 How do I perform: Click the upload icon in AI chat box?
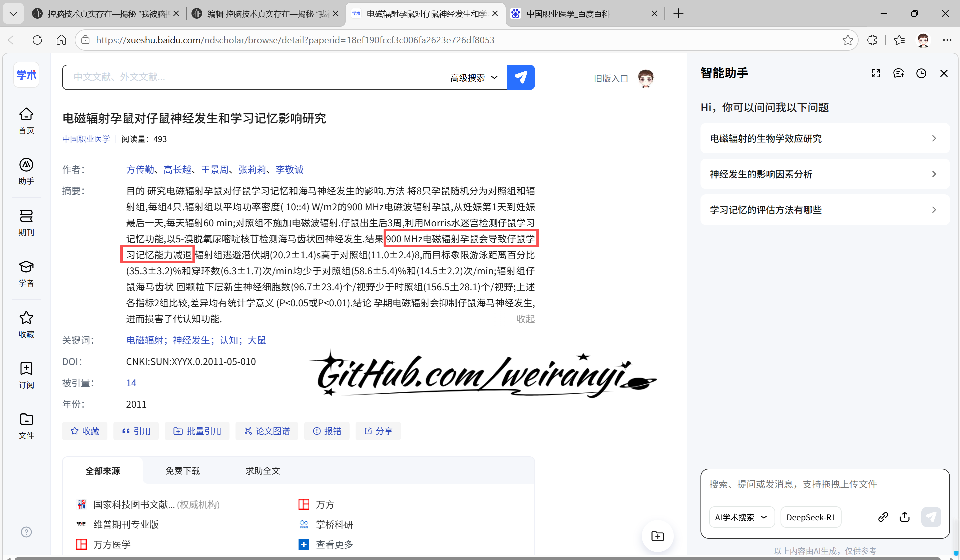905,517
